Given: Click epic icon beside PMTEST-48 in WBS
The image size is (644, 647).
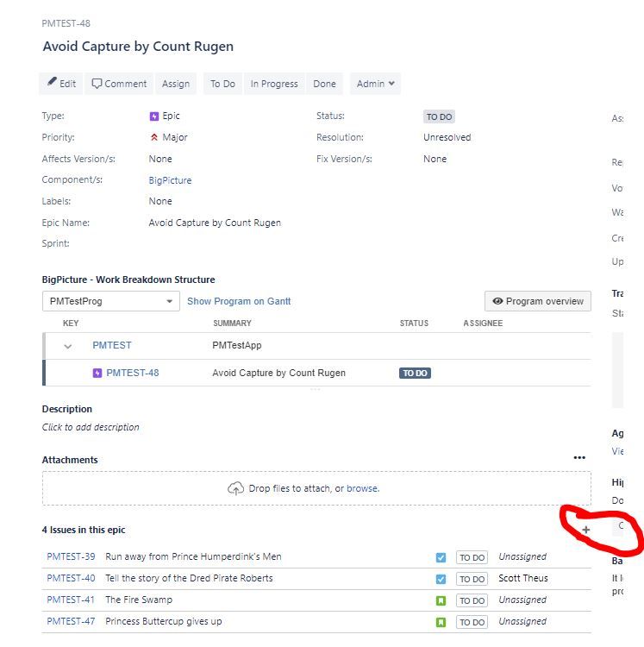Looking at the screenshot, I should [x=97, y=373].
